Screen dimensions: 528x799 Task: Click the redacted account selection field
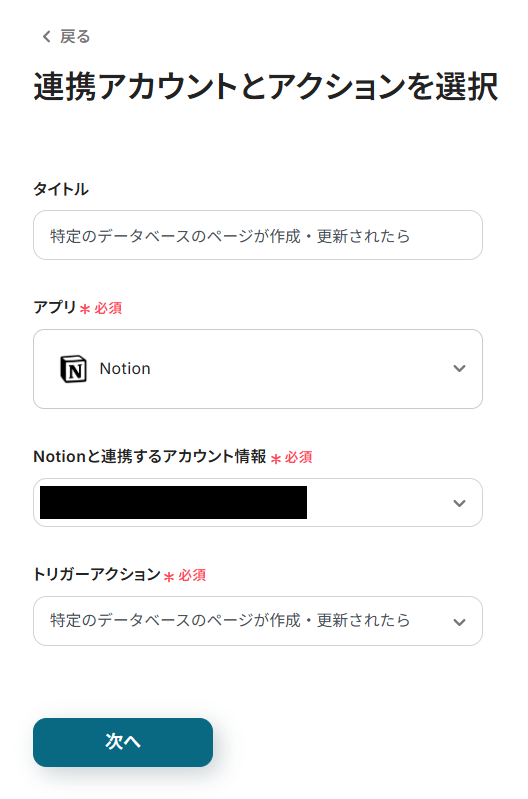tap(258, 502)
